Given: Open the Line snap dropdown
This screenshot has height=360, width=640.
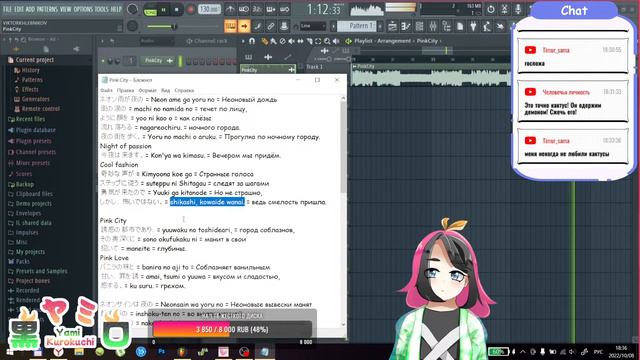Looking at the screenshot, I should (x=313, y=26).
